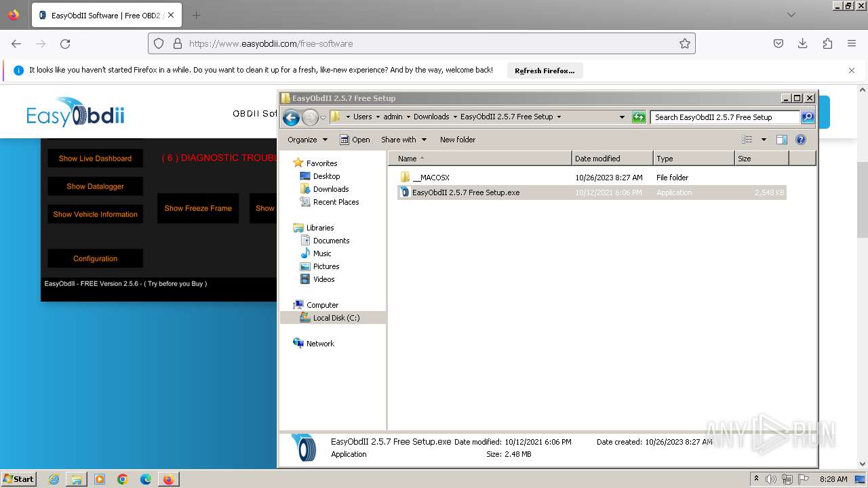The image size is (868, 488).
Task: Click the shield tracking protection icon
Action: 159,43
